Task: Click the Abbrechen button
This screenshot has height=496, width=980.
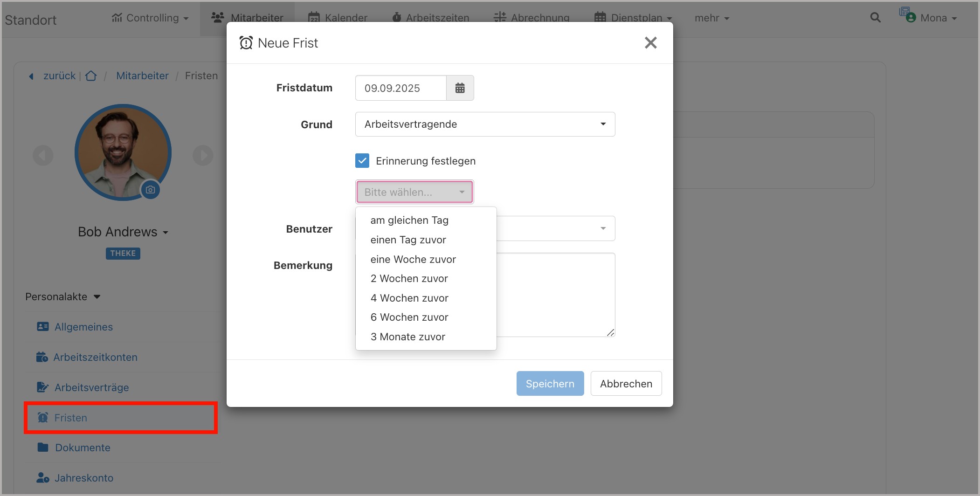Action: [x=626, y=384]
